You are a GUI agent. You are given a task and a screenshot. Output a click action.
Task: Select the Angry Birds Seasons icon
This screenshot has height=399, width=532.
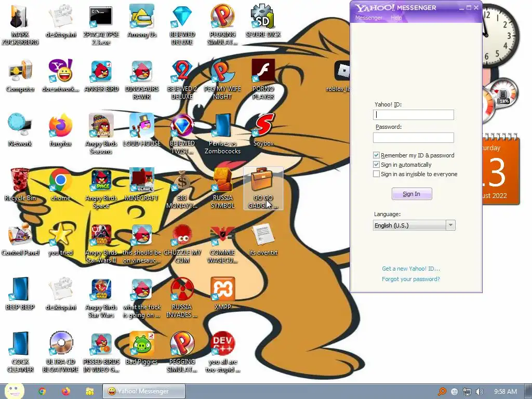coord(101,134)
